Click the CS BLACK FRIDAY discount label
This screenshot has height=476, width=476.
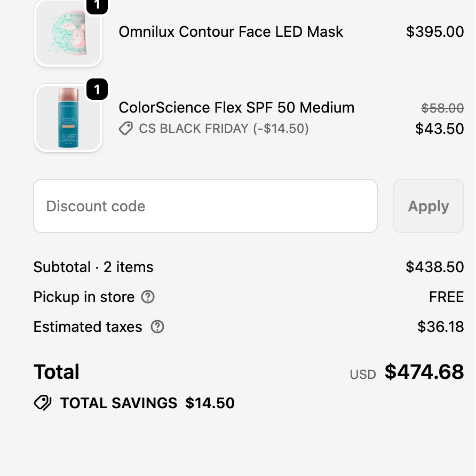click(x=224, y=129)
